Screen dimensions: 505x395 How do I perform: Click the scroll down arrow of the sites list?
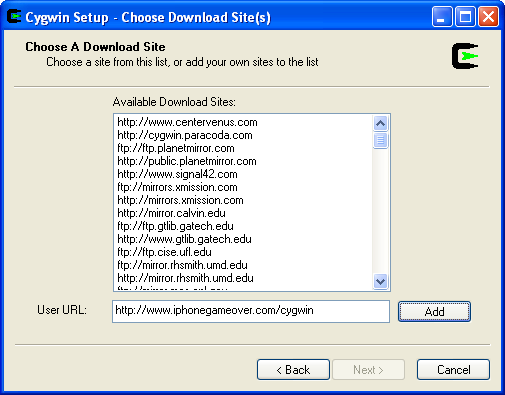(380, 282)
